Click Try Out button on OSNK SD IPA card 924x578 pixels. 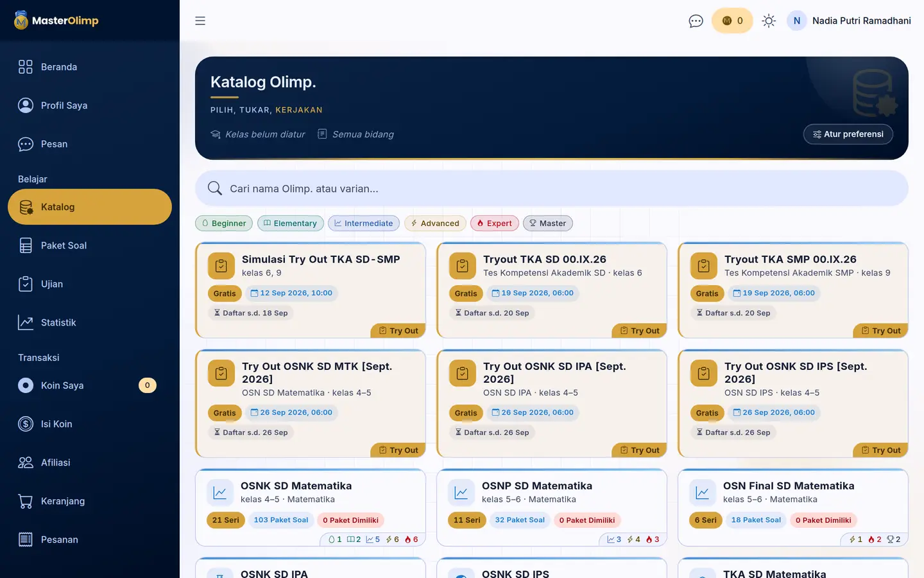[x=640, y=450]
